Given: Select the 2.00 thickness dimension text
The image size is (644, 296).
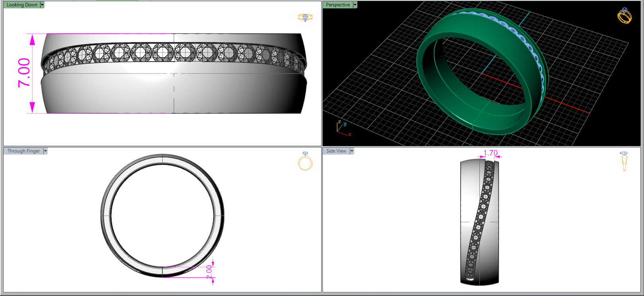Looking at the screenshot, I should coord(209,272).
